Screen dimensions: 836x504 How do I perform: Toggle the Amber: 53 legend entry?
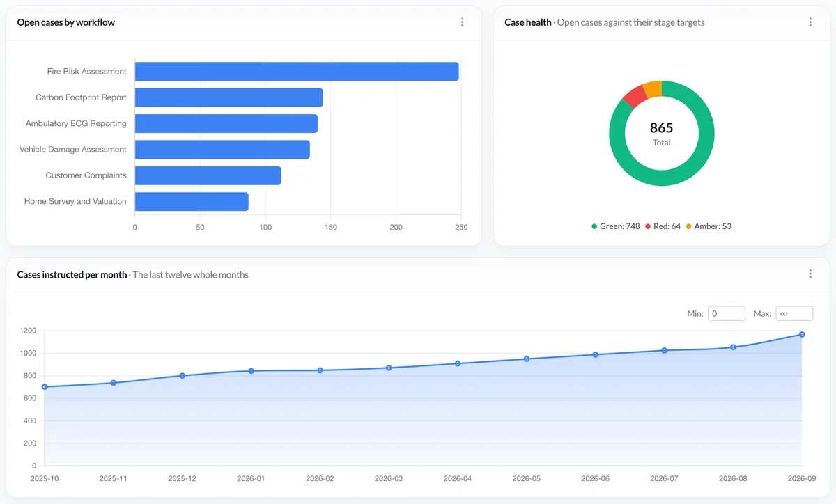[709, 226]
